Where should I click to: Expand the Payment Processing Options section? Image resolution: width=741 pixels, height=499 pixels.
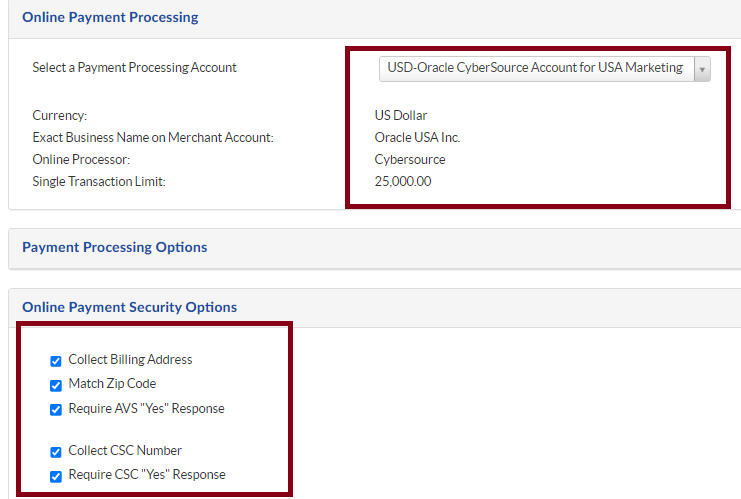click(115, 247)
